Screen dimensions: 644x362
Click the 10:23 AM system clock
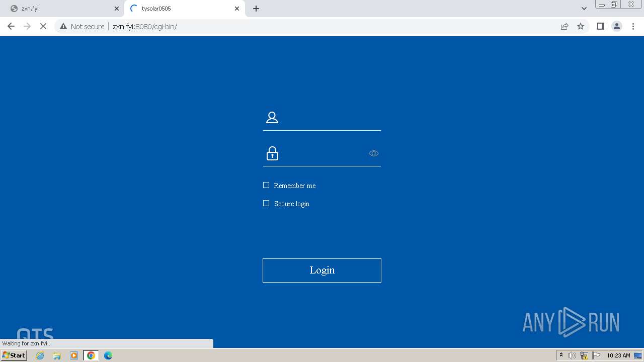pyautogui.click(x=618, y=355)
